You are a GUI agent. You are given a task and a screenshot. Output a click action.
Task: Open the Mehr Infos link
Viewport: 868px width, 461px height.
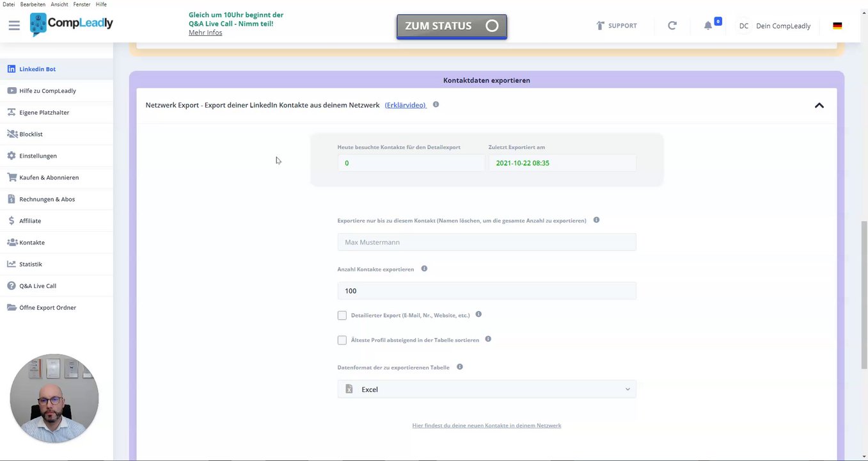tap(205, 33)
